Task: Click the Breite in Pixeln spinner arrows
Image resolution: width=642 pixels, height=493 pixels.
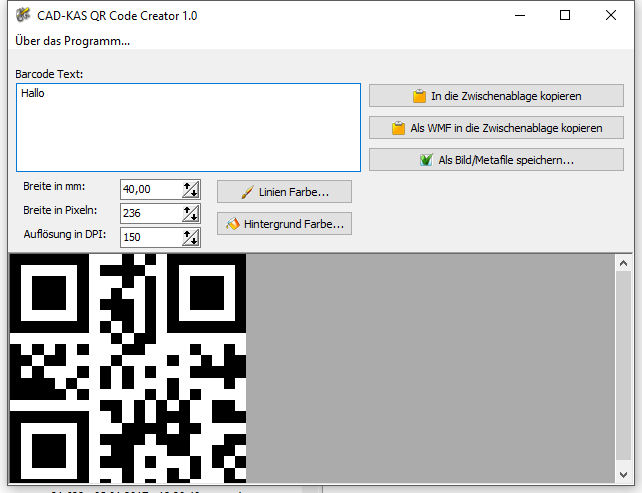Action: click(x=191, y=213)
